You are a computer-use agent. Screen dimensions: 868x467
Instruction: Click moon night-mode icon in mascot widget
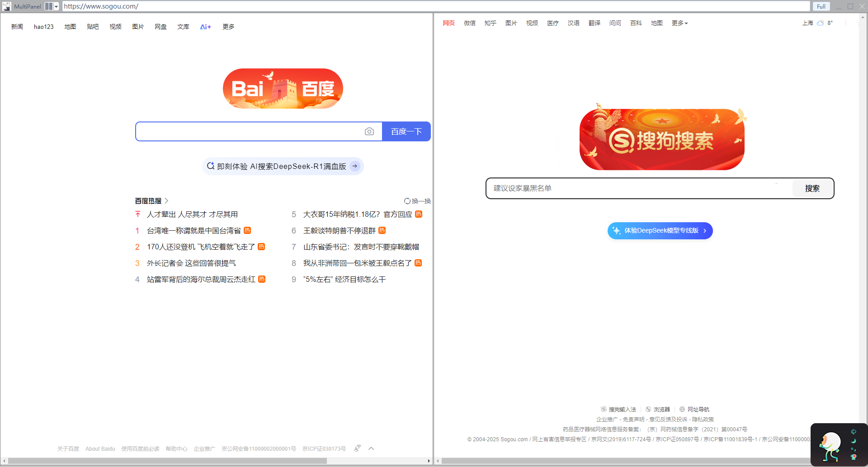(854, 441)
